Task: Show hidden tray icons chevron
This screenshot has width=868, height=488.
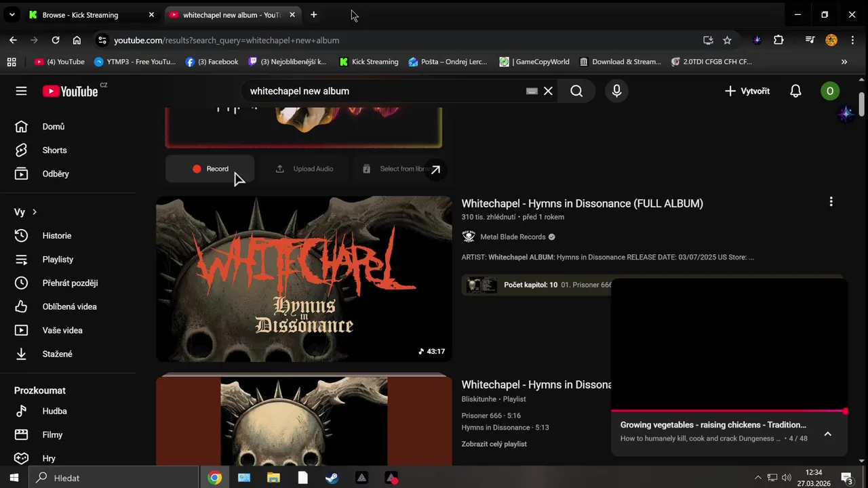Action: (x=757, y=478)
